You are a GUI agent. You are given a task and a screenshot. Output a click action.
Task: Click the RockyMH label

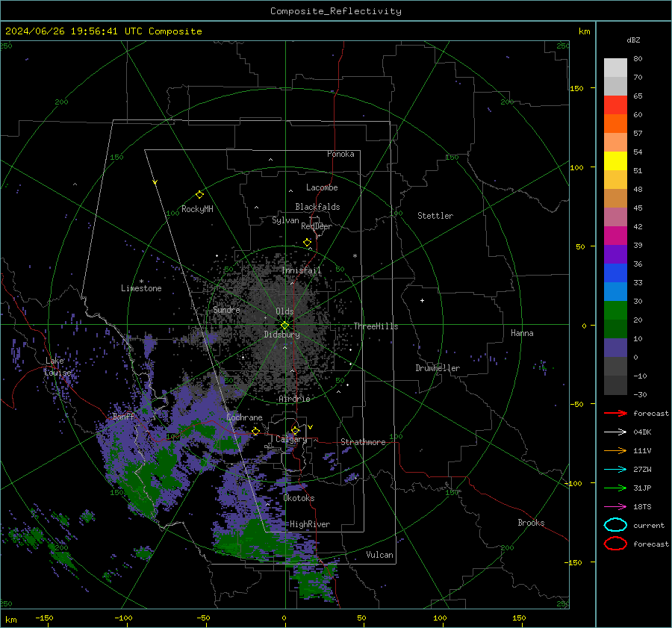tap(197, 209)
